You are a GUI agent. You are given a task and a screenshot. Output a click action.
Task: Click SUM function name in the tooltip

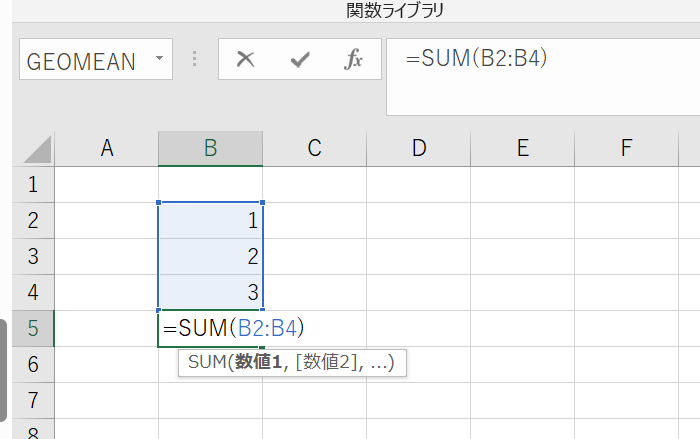207,363
